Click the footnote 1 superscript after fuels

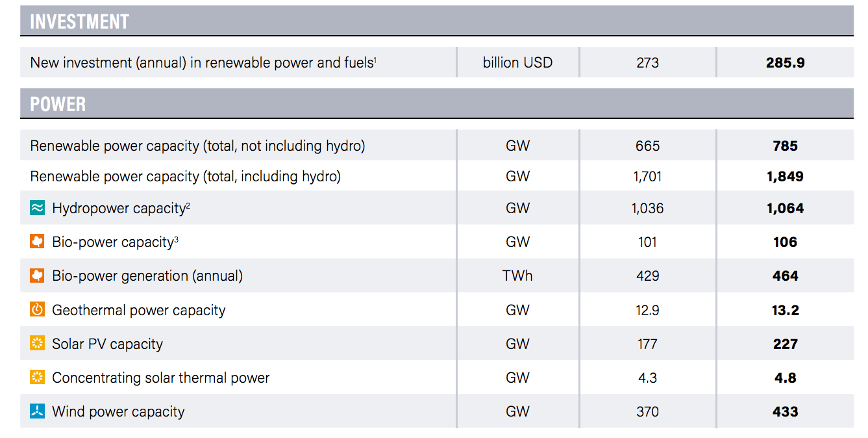click(x=375, y=59)
